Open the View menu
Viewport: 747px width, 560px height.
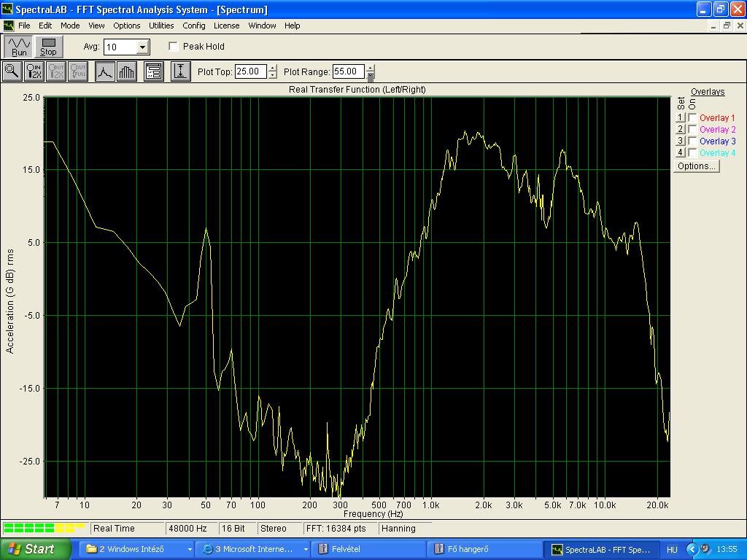coord(96,26)
